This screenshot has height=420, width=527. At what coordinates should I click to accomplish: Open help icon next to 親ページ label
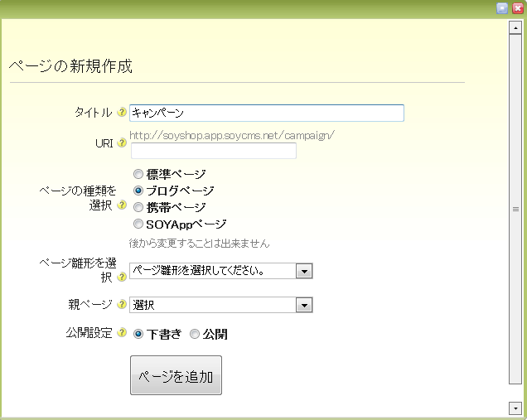122,304
